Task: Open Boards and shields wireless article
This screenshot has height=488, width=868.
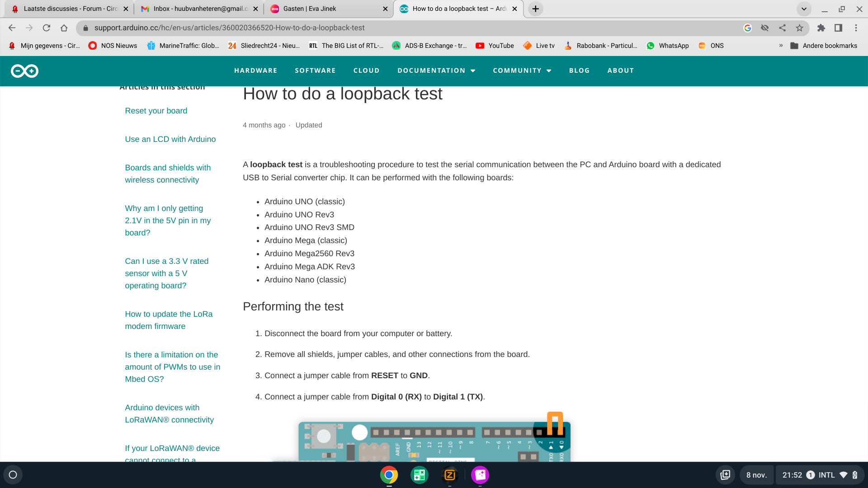Action: [168, 174]
